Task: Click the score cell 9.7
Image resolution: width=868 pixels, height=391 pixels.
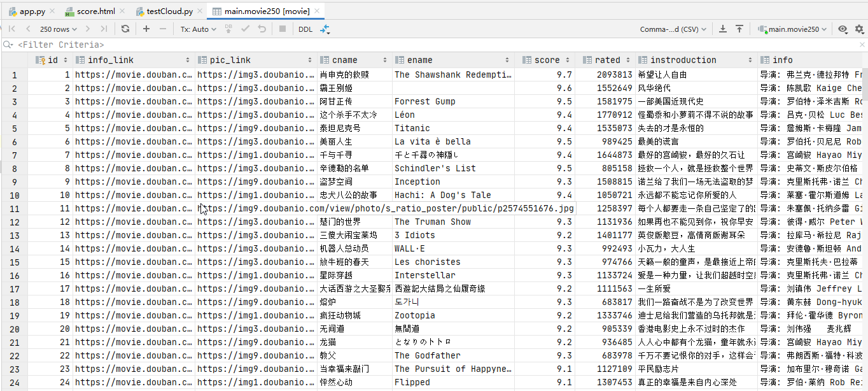Action: tap(545, 75)
